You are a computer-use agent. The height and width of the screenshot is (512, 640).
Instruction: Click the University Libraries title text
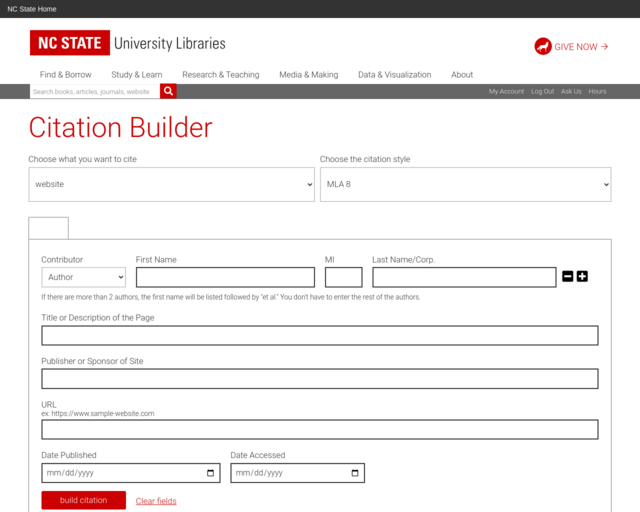click(170, 43)
